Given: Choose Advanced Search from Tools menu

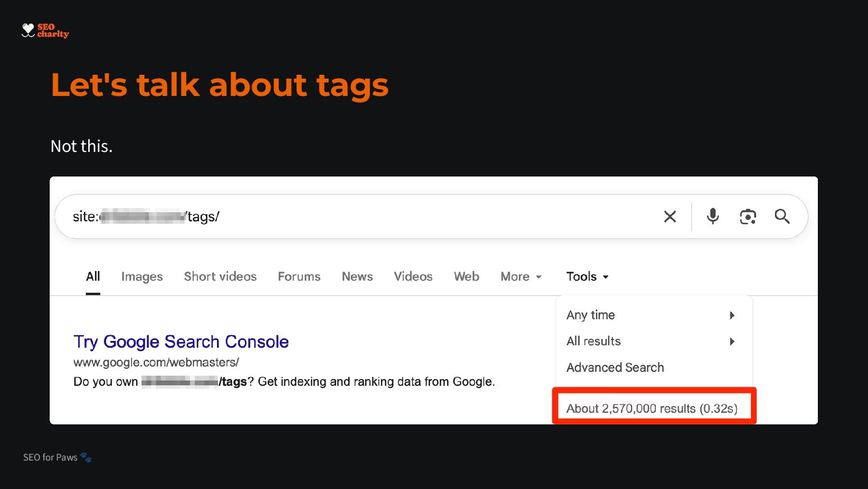Looking at the screenshot, I should click(615, 367).
